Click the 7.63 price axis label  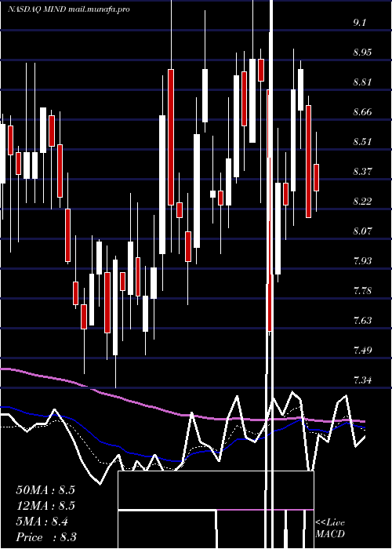(362, 320)
